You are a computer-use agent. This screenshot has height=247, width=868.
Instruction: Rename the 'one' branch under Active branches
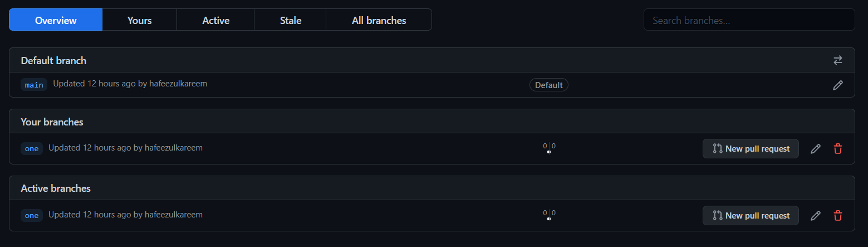point(816,216)
